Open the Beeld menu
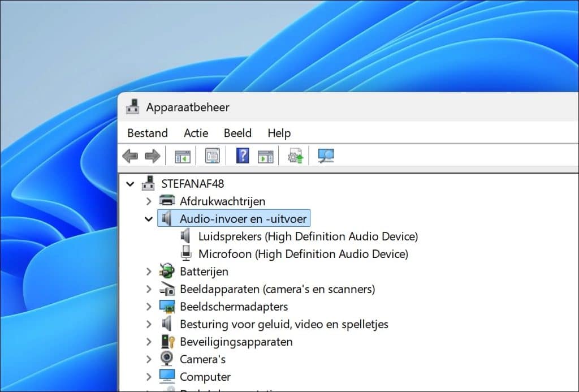Screen dimensions: 579x392 tap(237, 133)
